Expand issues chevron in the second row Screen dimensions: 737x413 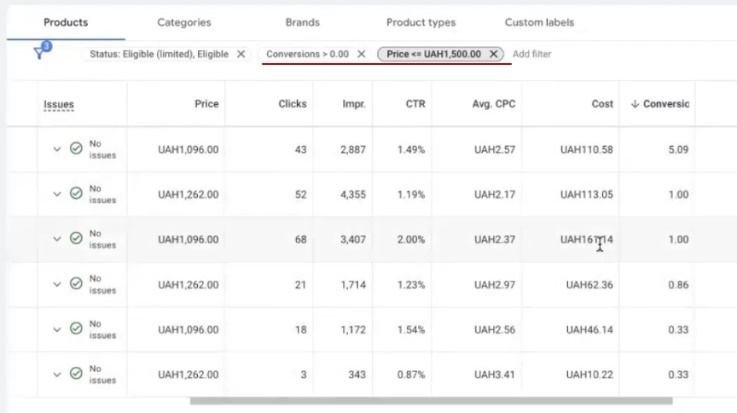(x=57, y=194)
